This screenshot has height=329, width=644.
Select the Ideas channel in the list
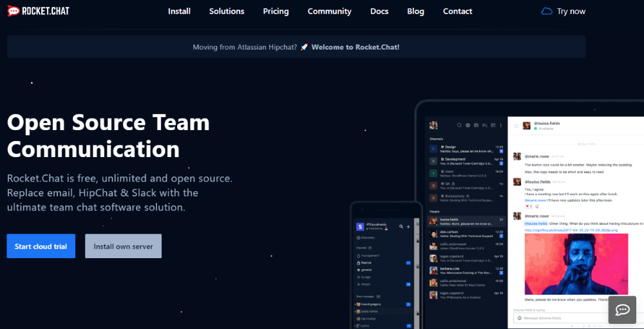coord(466,173)
